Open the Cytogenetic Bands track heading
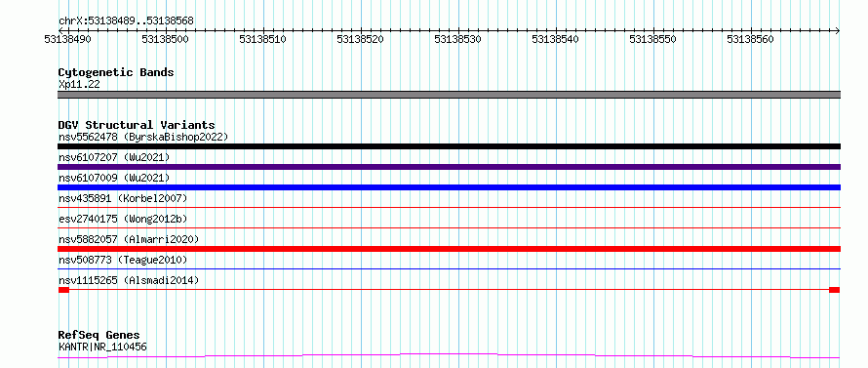 pyautogui.click(x=116, y=72)
